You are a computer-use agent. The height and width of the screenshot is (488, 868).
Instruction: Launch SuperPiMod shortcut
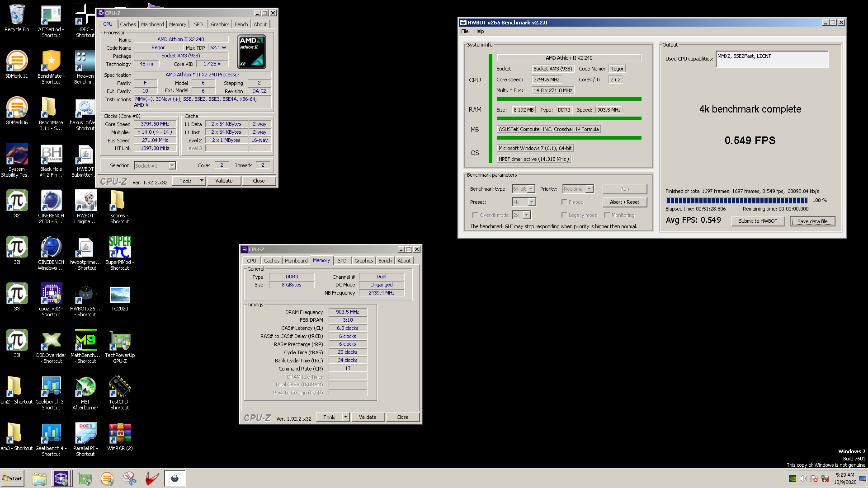tap(119, 253)
